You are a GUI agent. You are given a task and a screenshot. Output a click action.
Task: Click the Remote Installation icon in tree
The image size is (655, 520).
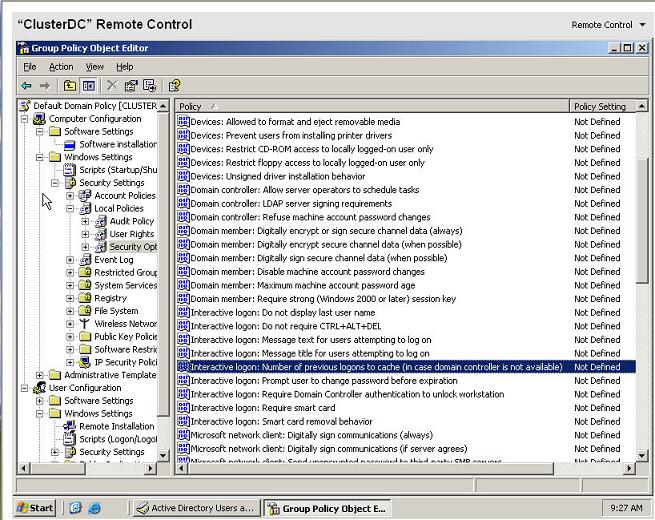coord(69,426)
